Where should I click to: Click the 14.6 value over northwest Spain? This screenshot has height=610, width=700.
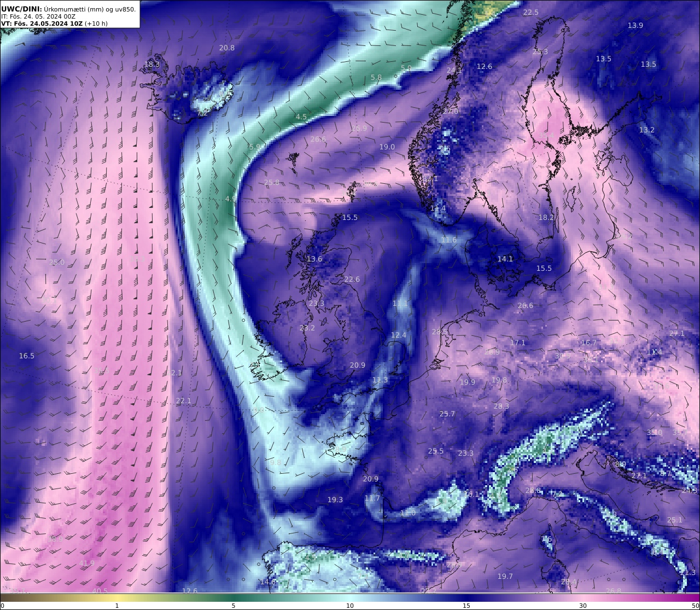(x=268, y=582)
